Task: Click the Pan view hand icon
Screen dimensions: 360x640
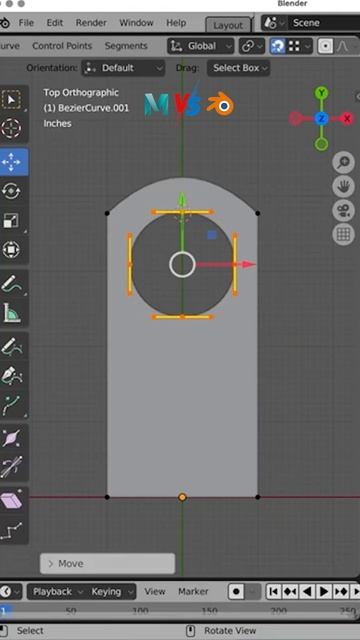Action: pos(343,187)
